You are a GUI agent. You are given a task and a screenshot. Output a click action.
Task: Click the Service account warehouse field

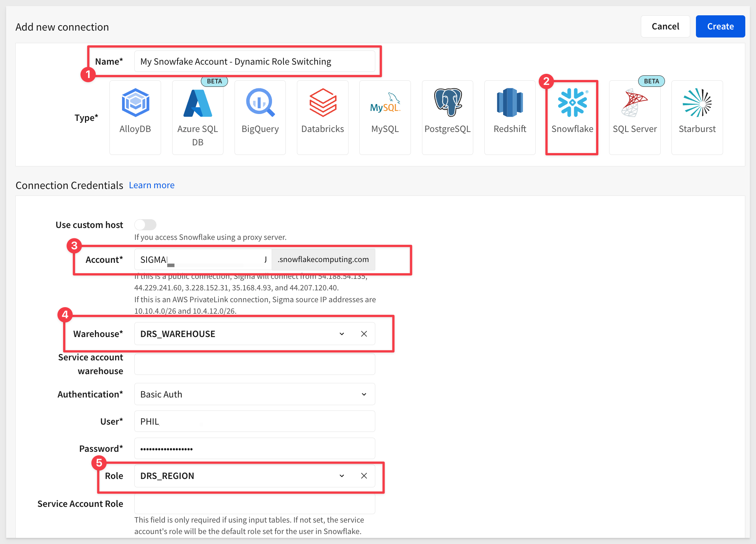pyautogui.click(x=254, y=364)
